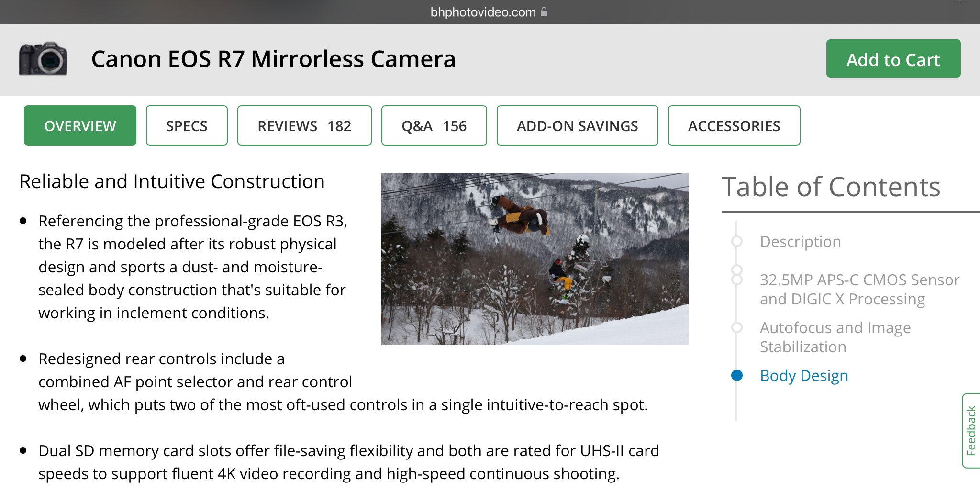The image size is (980, 493).
Task: Return to the OVERVIEW tab
Action: point(80,125)
